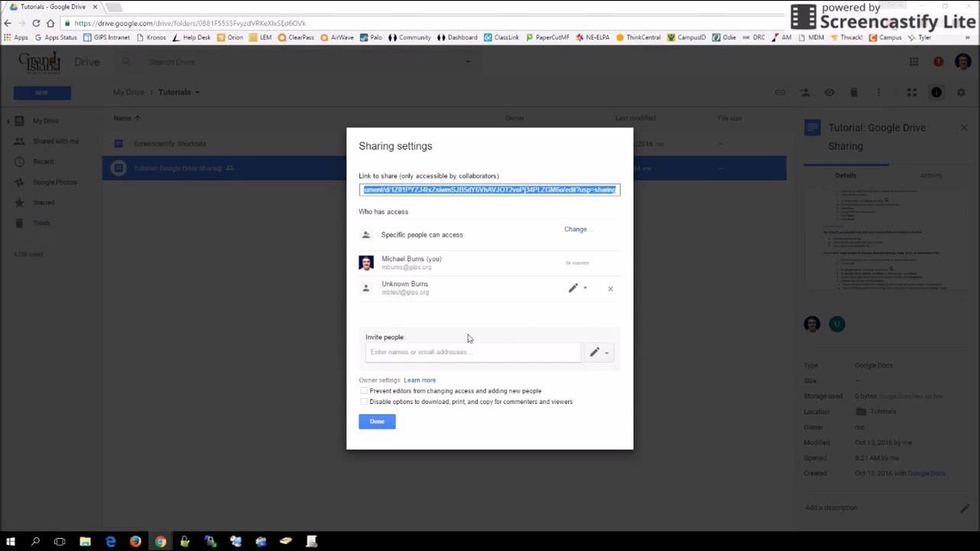Open the Google apps grid icon

point(913,62)
